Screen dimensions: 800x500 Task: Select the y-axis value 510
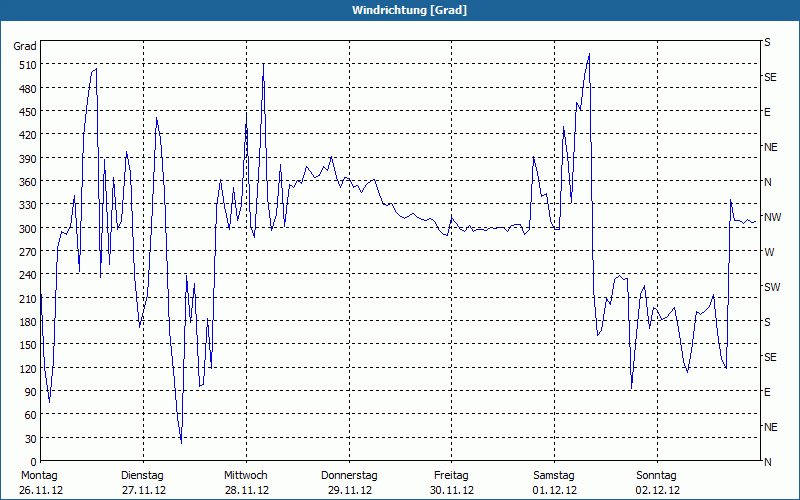(28, 65)
